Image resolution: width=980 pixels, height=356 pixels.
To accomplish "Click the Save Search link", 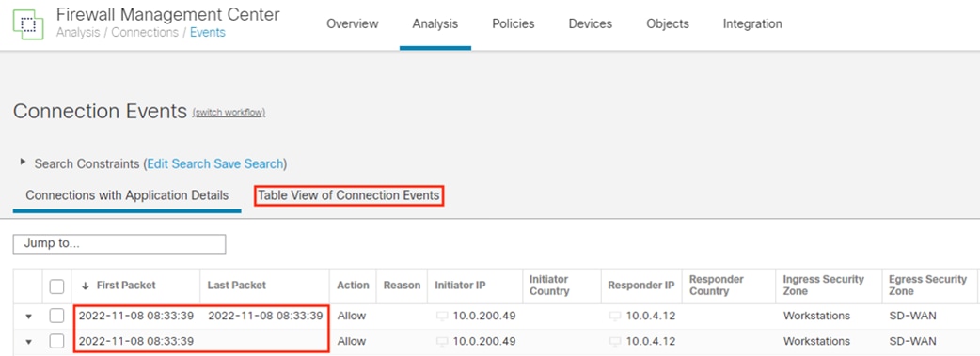I will point(248,163).
